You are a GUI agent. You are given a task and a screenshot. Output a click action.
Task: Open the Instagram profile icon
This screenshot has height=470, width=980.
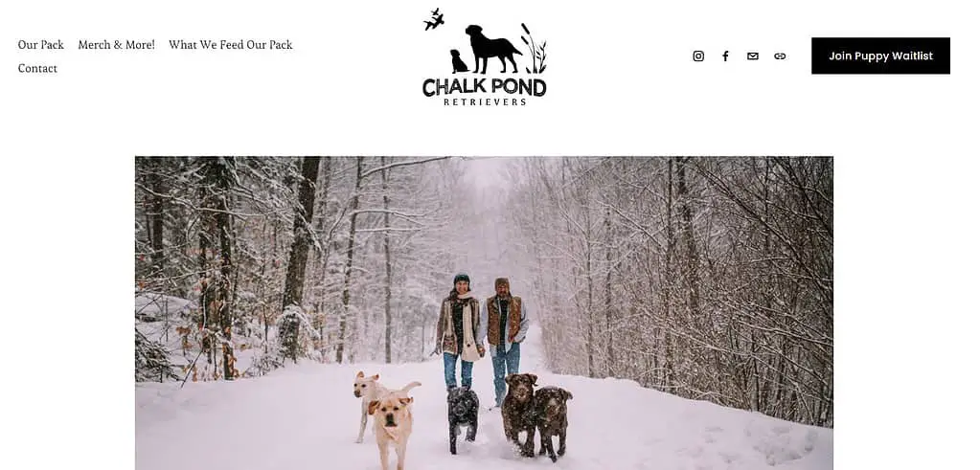pyautogui.click(x=698, y=56)
